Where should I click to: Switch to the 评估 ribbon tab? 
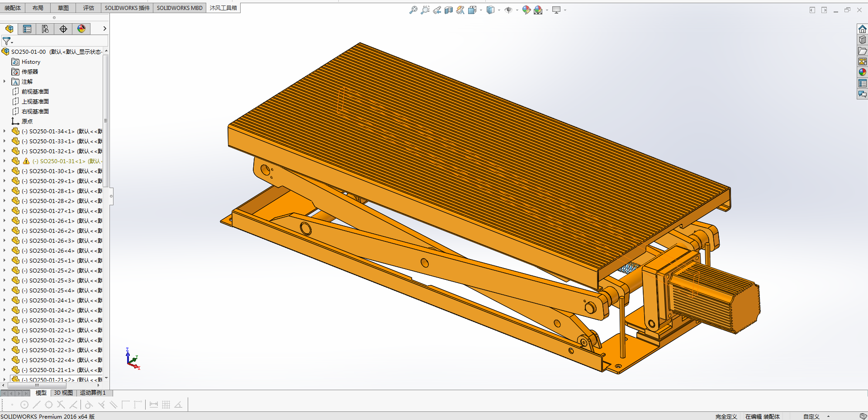[x=89, y=8]
